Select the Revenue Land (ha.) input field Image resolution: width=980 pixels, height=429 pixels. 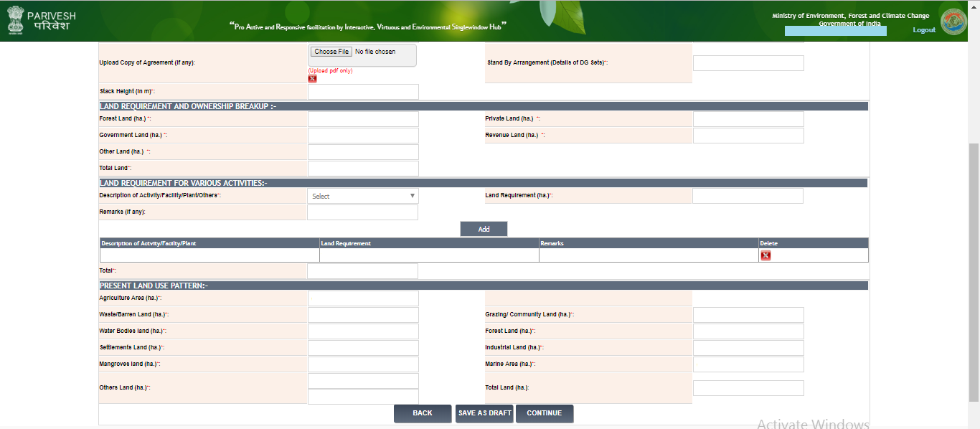tap(748, 136)
